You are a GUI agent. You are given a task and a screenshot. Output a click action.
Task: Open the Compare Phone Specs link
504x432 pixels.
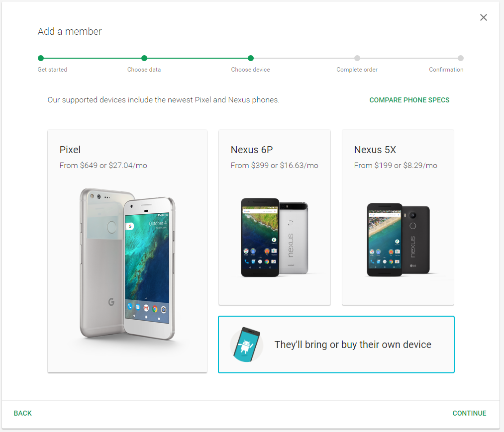tap(409, 100)
